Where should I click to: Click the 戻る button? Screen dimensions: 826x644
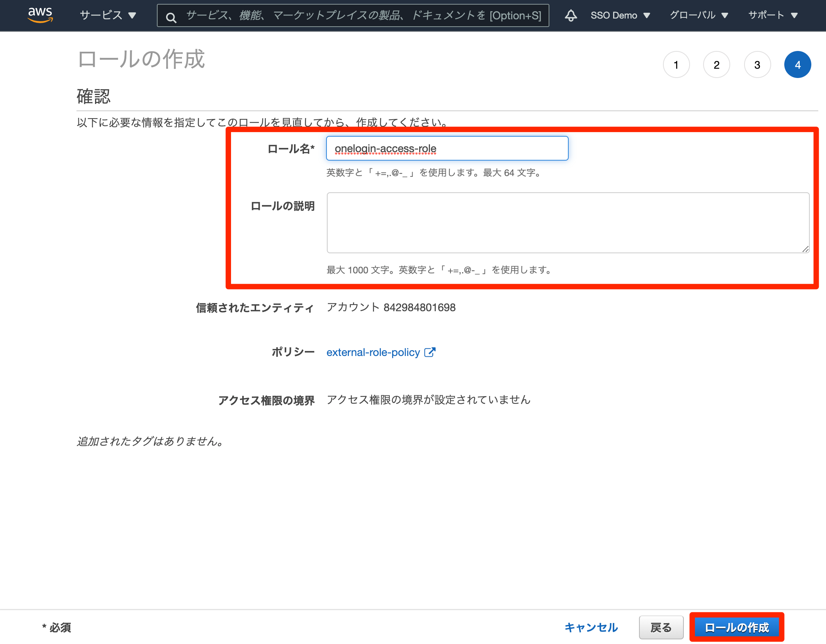[661, 627]
